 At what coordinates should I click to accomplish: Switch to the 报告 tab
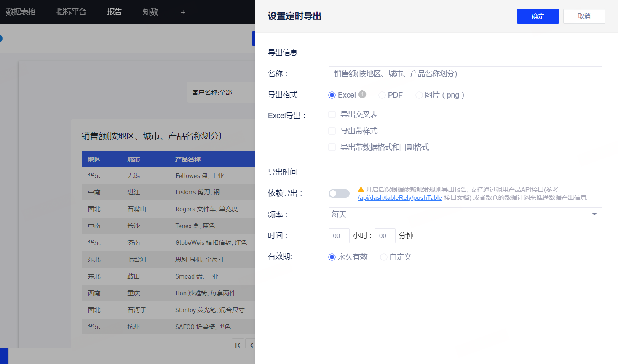point(115,12)
